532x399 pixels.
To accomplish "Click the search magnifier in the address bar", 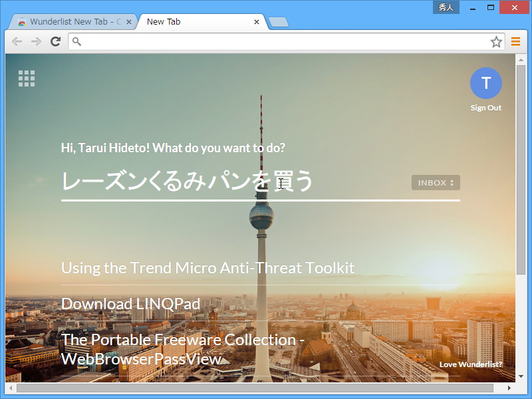I will pos(75,41).
